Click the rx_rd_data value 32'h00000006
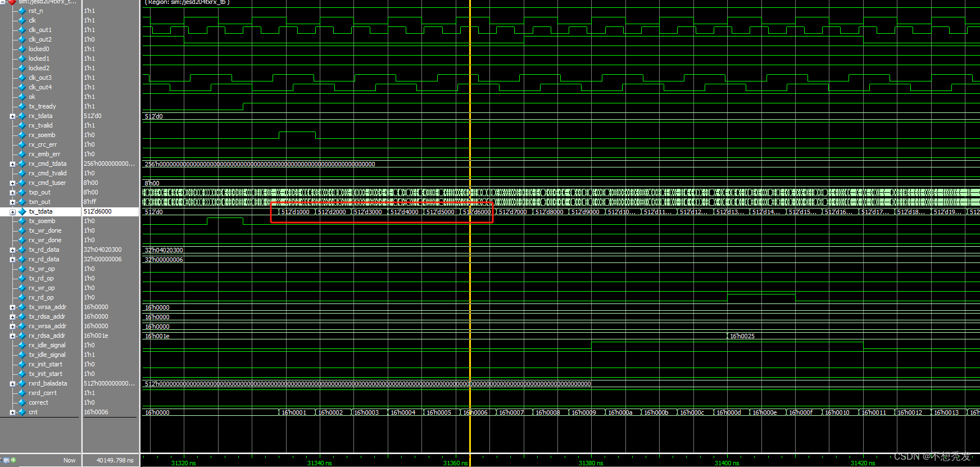This screenshot has width=980, height=467. (x=103, y=259)
